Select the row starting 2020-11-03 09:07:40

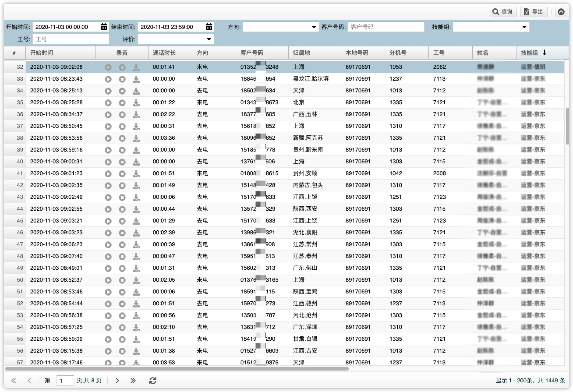tap(284, 256)
